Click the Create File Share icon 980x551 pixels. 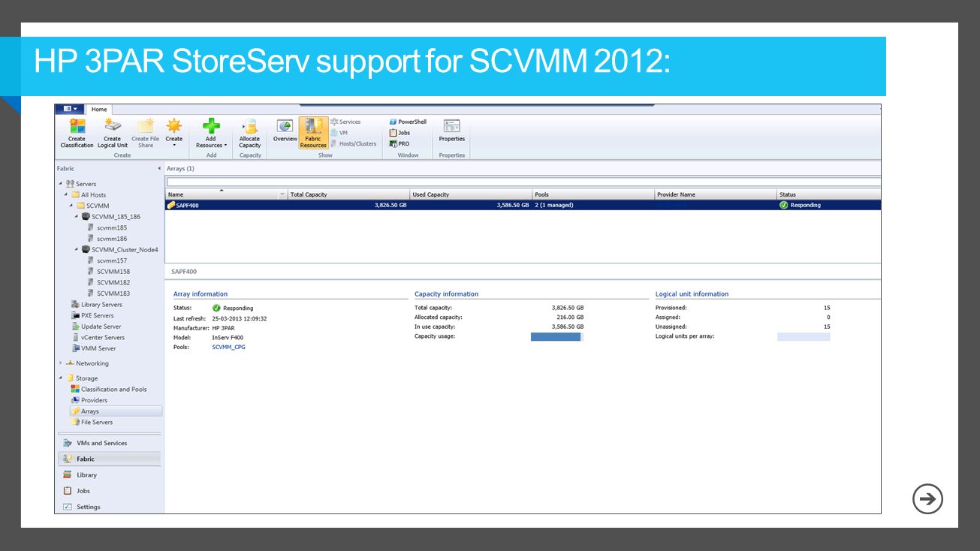[145, 133]
